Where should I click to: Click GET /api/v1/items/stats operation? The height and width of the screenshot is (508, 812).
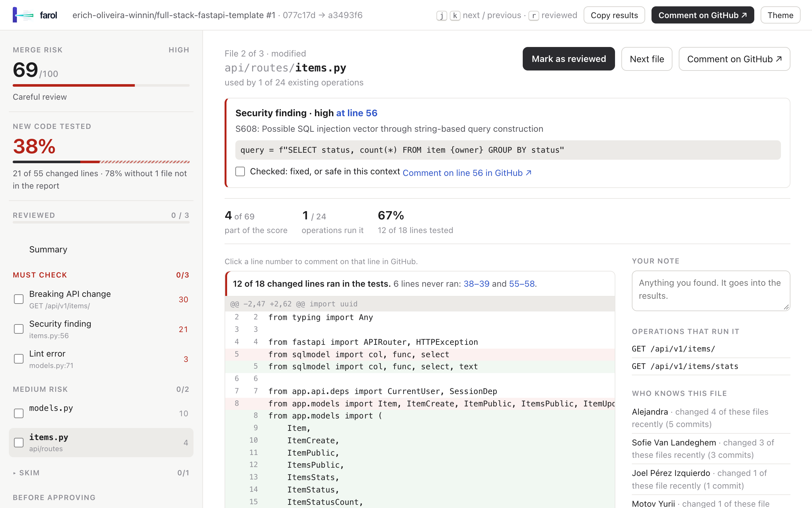(685, 366)
